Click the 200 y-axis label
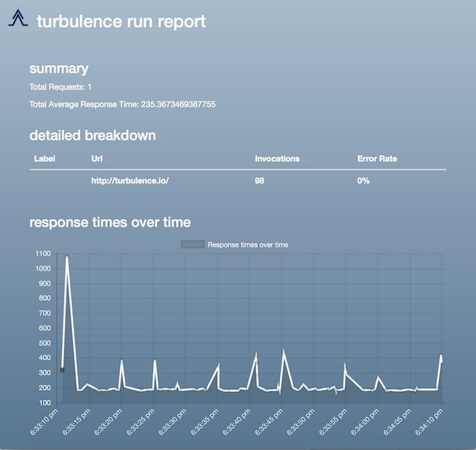Image resolution: width=476 pixels, height=450 pixels. coord(44,388)
